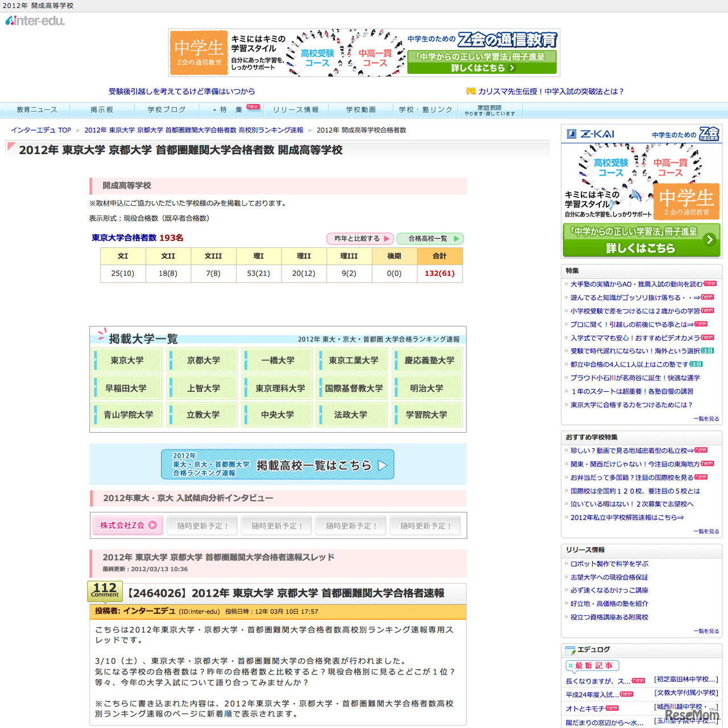Screen dimensions: 728x728
Task: Click the inter-edu logo
Action: pos(35,21)
